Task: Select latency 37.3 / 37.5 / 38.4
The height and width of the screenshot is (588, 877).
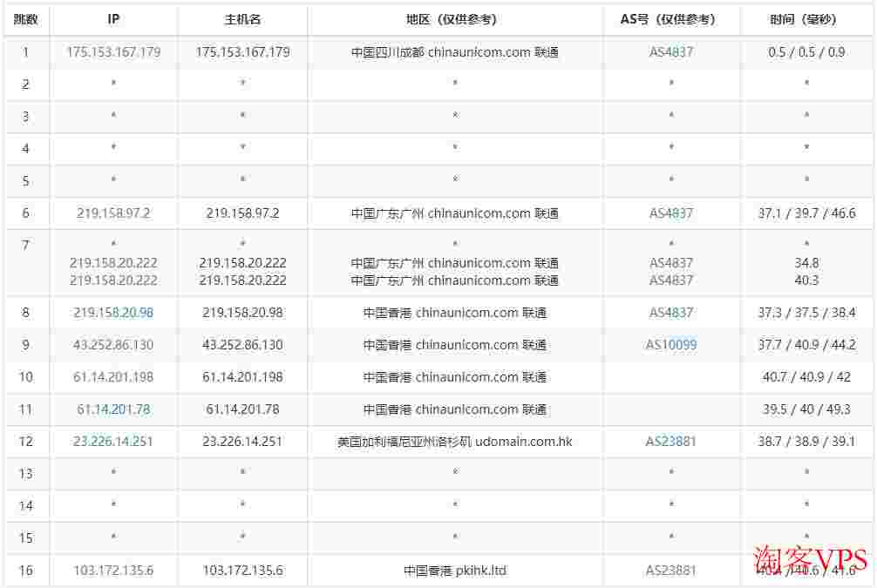Action: (x=806, y=313)
